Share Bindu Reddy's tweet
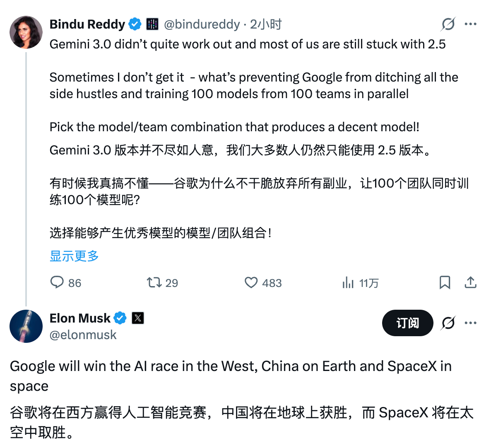This screenshot has width=491, height=448. (470, 283)
